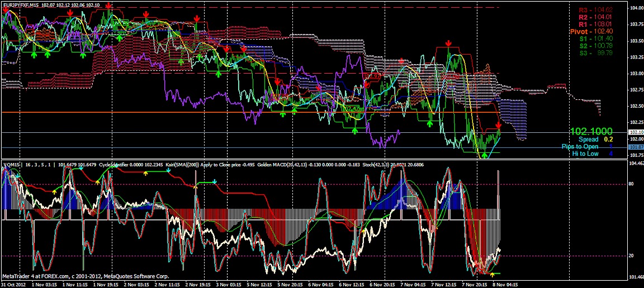Click the 7 Nov 04:15 time axis label

click(x=413, y=284)
